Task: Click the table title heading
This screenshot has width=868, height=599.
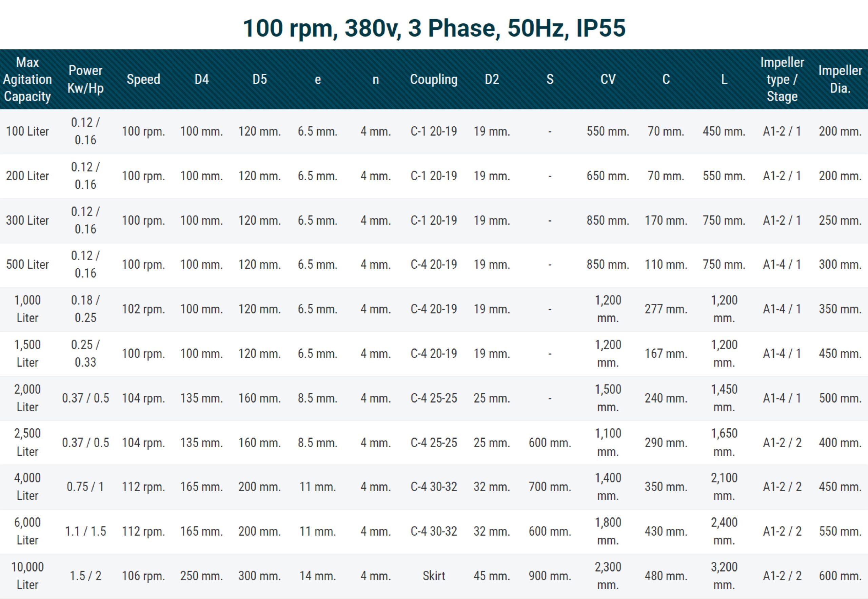Action: (434, 28)
